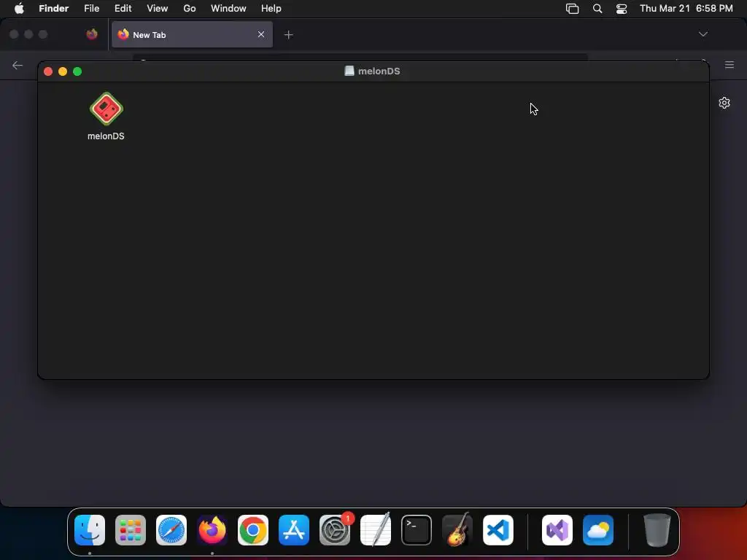Open the File menu
This screenshot has height=560, width=747.
click(91, 8)
